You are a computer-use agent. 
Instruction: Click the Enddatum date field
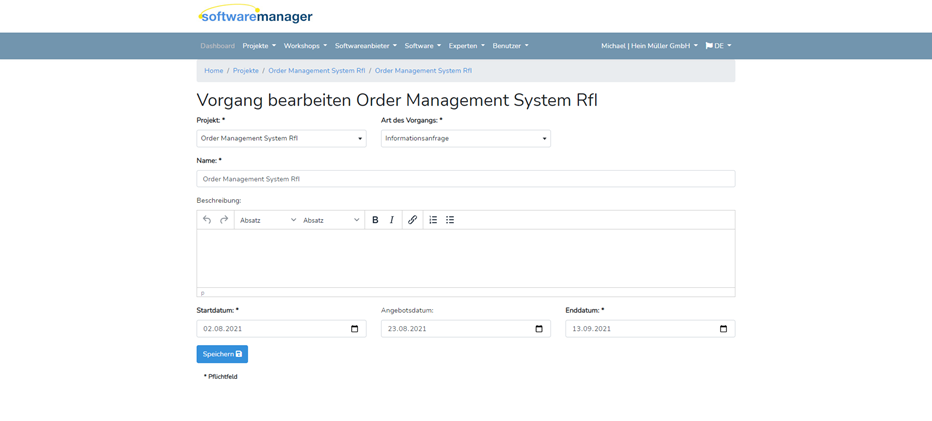point(650,329)
